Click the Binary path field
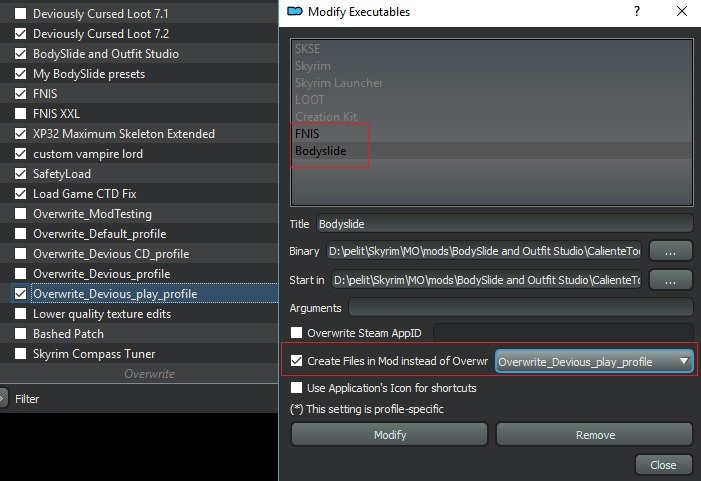701x481 pixels. pos(484,251)
